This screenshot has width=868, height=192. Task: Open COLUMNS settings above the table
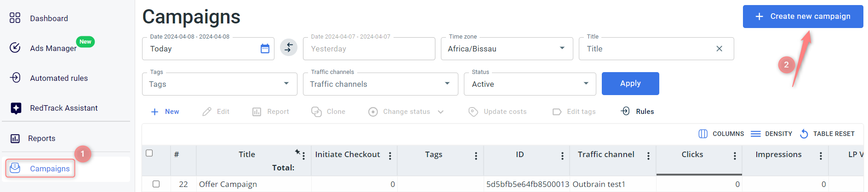click(721, 134)
